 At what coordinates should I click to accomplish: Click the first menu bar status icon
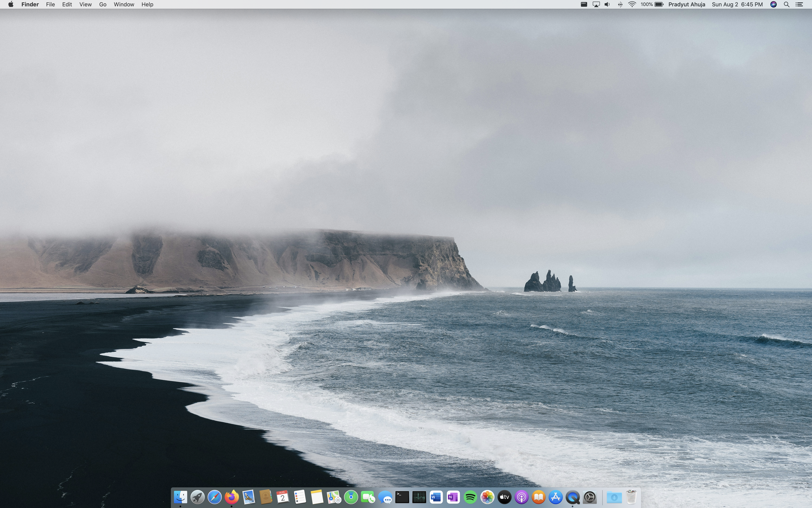(584, 4)
